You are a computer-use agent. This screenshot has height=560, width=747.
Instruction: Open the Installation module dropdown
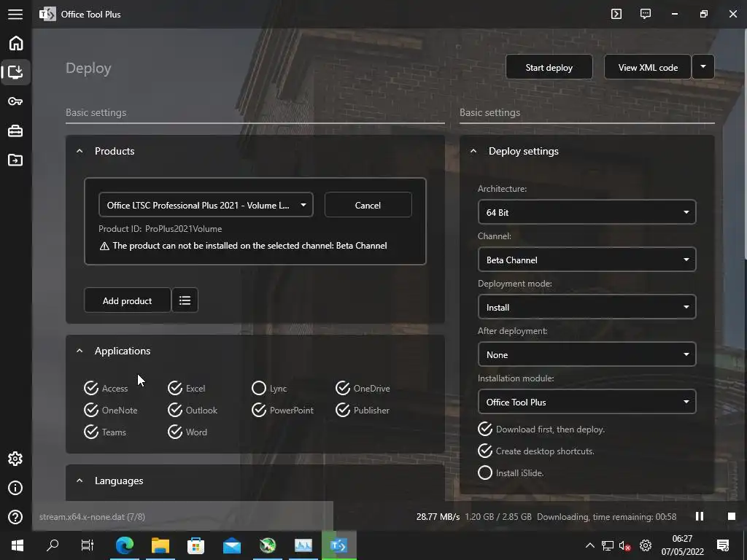click(x=587, y=402)
